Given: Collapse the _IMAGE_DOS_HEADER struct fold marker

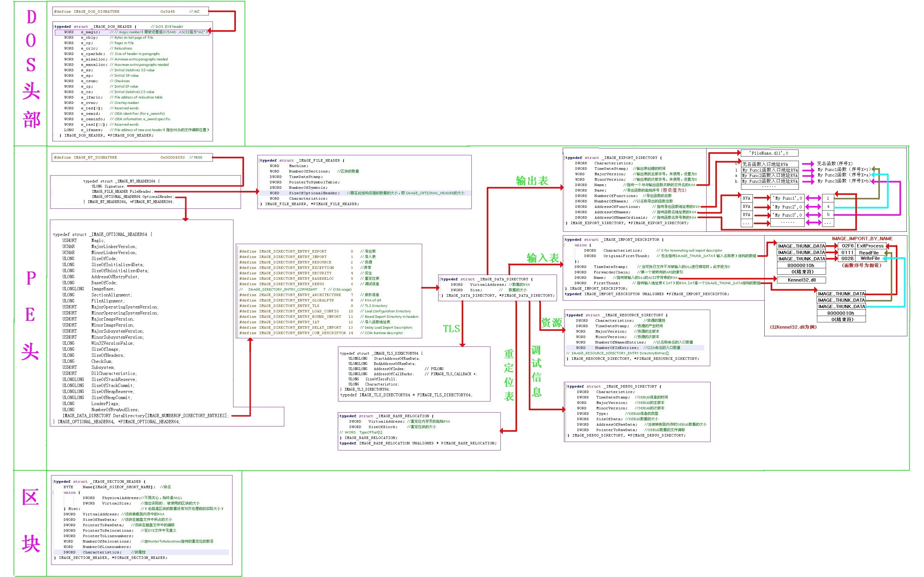Looking at the screenshot, I should coord(54,27).
